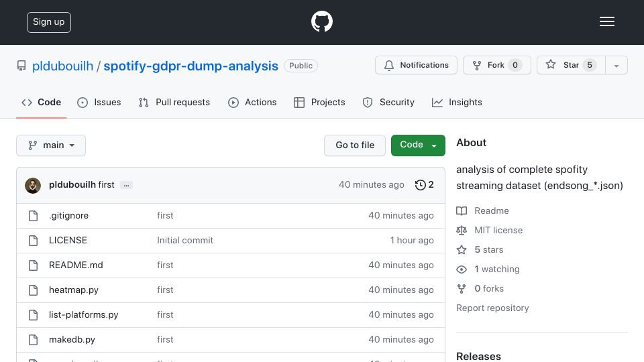This screenshot has height=362, width=644.
Task: Fork this repository
Action: tap(497, 65)
